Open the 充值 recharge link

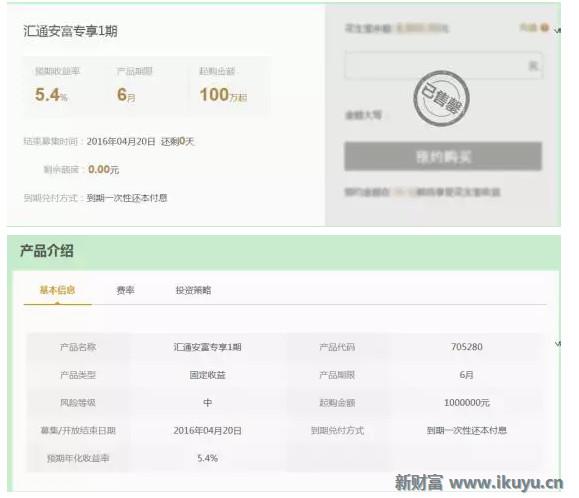pyautogui.click(x=528, y=27)
